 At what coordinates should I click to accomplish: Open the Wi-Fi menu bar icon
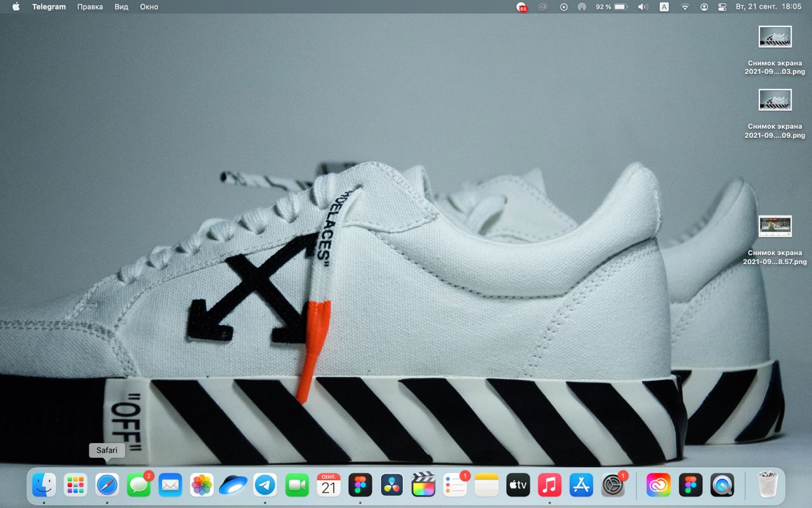[685, 7]
